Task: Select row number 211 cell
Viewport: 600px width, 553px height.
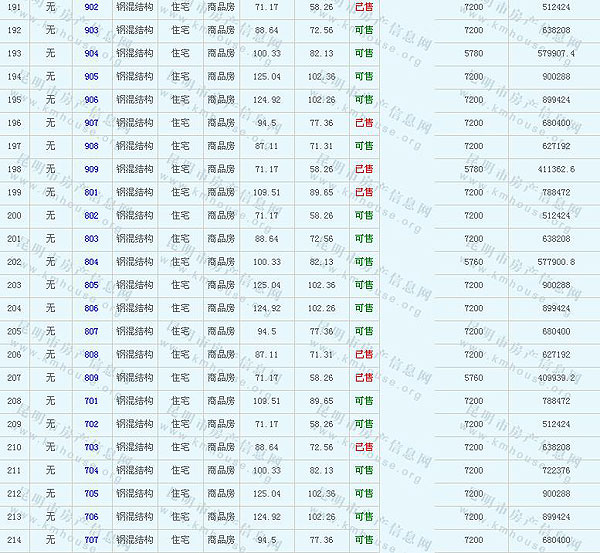Action: 14,470
